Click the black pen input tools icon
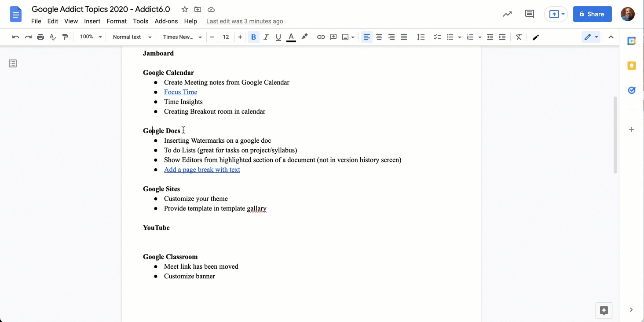Screen dimensions: 644x322 coord(535,37)
